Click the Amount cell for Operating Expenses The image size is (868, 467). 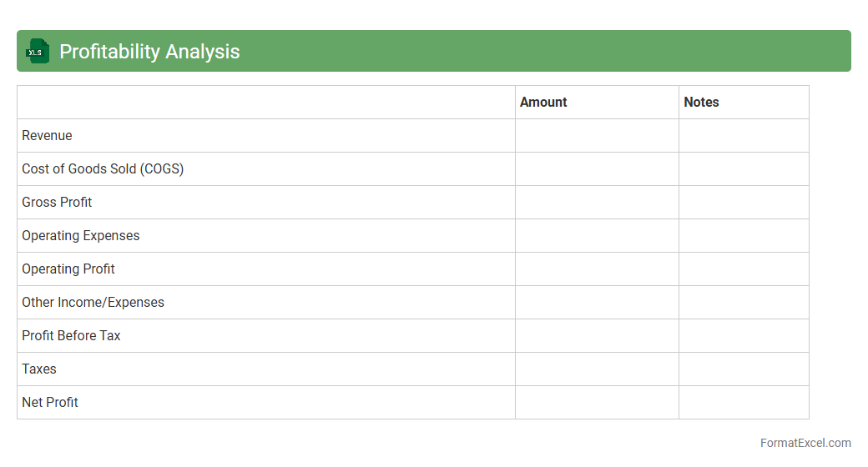(x=597, y=235)
